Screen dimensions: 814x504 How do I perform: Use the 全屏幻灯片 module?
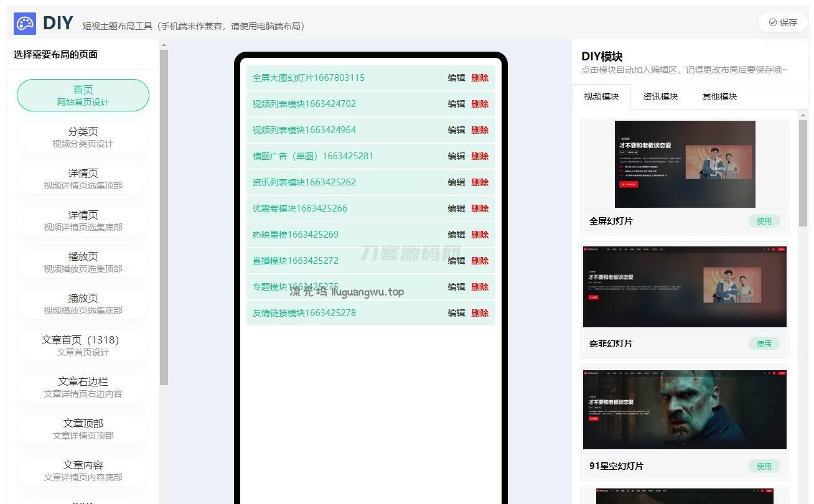coord(764,221)
